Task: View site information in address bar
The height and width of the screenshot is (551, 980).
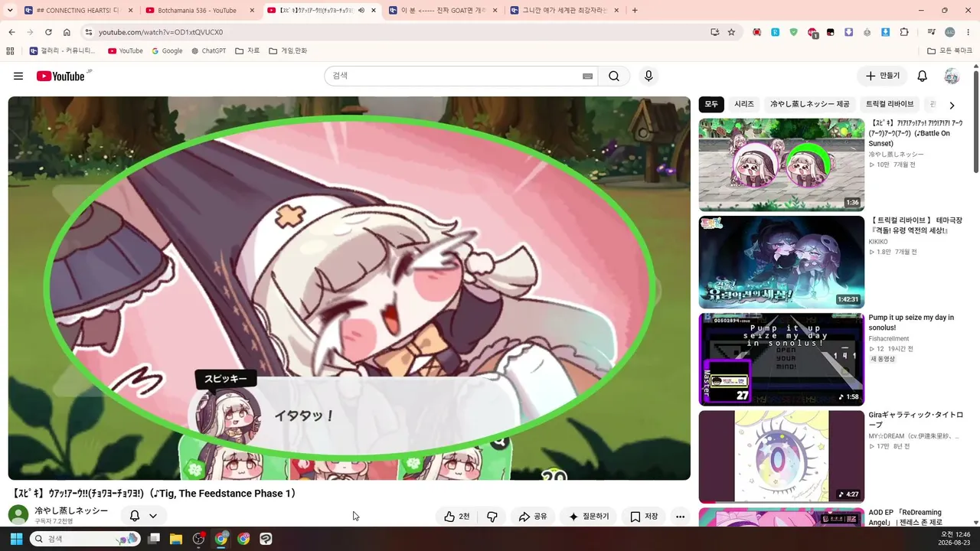Action: tap(88, 32)
